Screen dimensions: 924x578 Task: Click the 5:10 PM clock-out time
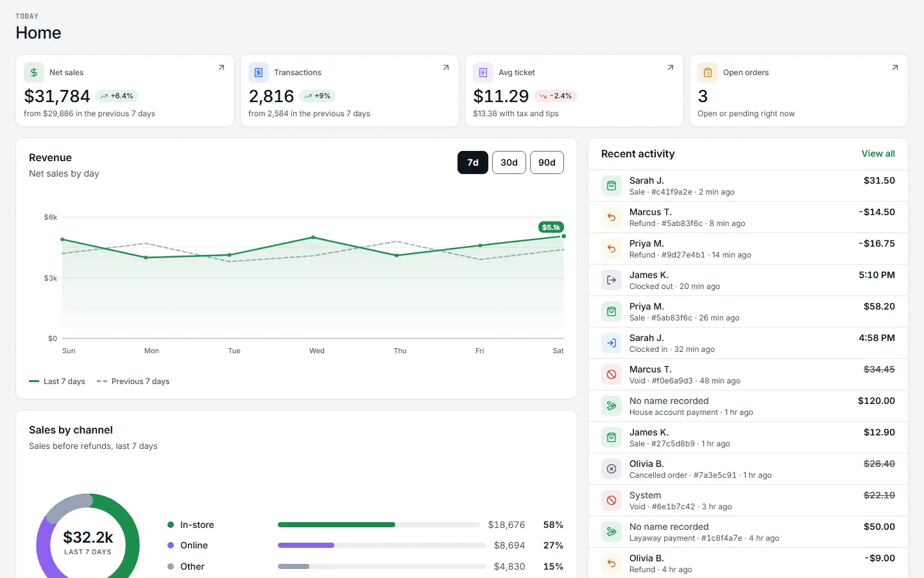coord(877,275)
